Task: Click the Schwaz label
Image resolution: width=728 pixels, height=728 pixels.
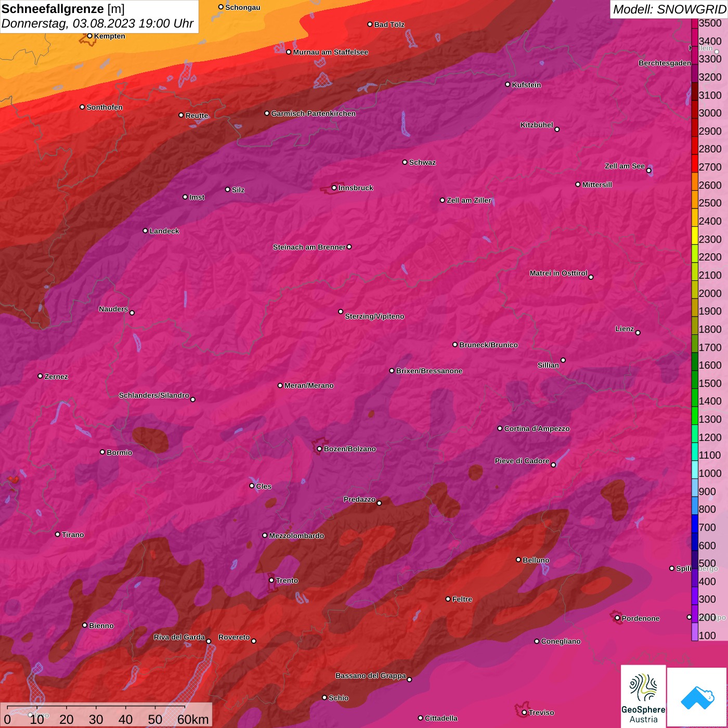Action: (422, 162)
